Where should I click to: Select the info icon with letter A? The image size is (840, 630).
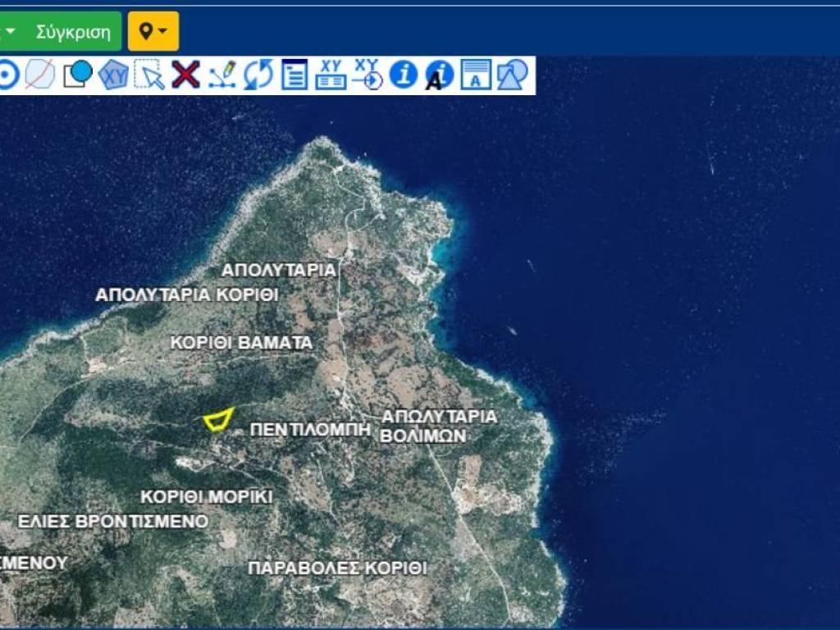(439, 75)
